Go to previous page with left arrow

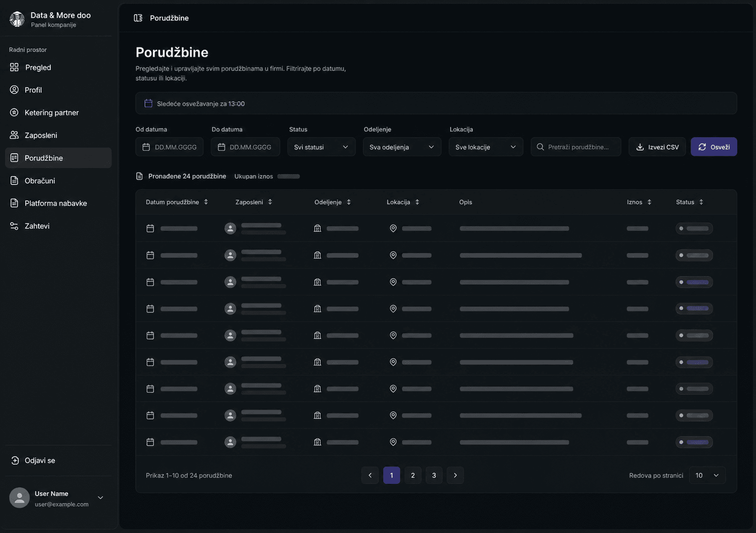pos(370,475)
